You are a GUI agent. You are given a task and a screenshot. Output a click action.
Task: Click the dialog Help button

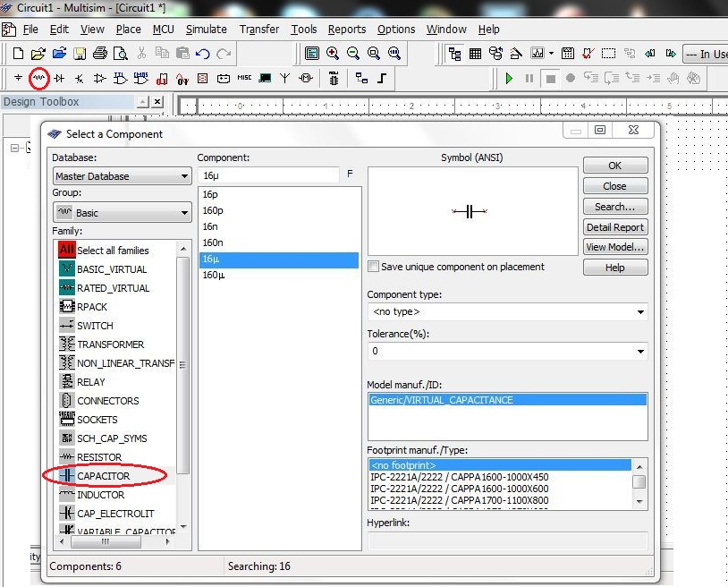(615, 268)
